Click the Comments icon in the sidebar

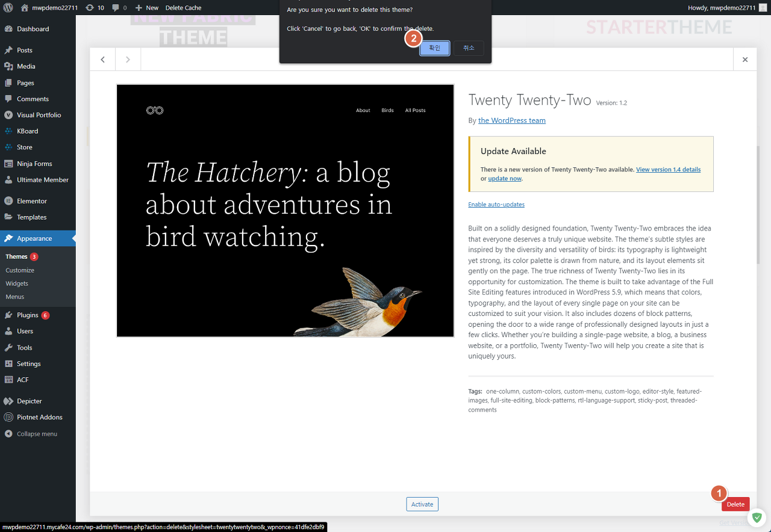point(8,99)
